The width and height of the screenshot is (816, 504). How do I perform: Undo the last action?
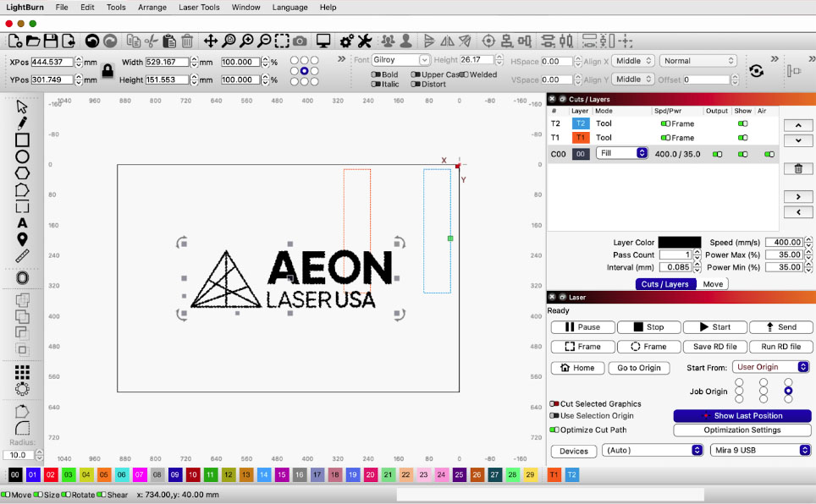pyautogui.click(x=92, y=41)
